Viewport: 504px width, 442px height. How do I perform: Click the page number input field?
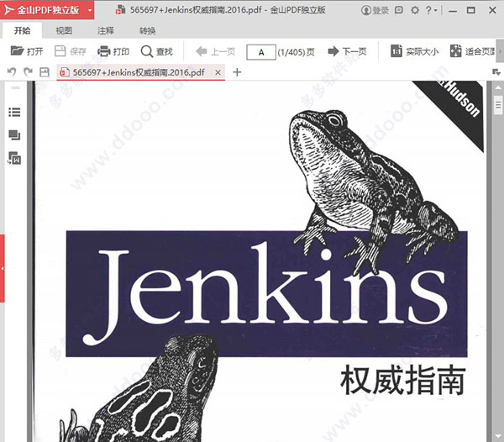tap(261, 52)
